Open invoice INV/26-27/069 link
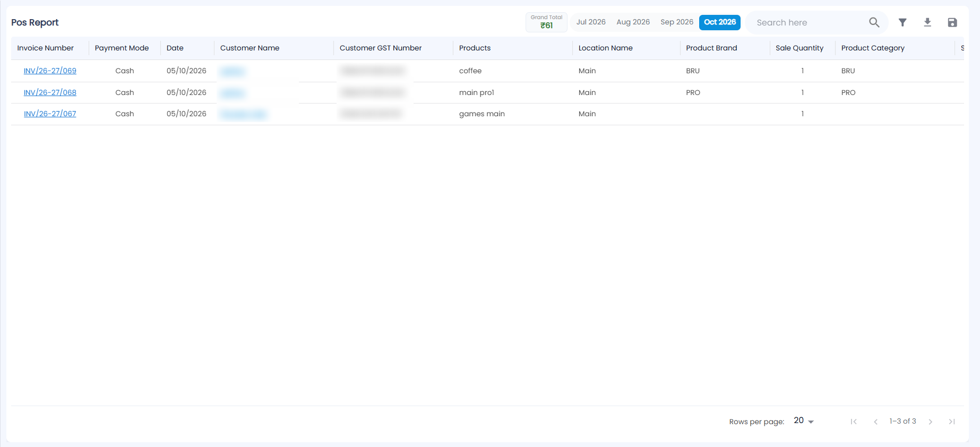The height and width of the screenshot is (447, 980). tap(50, 71)
